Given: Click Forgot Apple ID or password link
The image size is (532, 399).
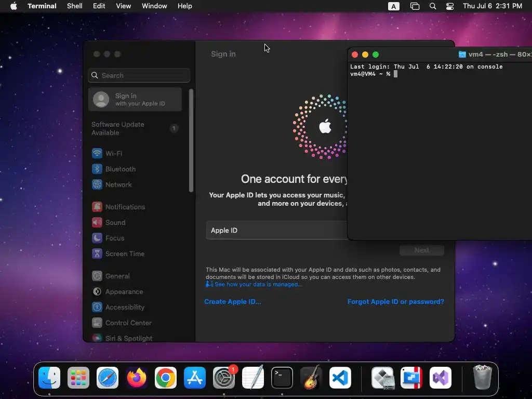Looking at the screenshot, I should (x=395, y=302).
